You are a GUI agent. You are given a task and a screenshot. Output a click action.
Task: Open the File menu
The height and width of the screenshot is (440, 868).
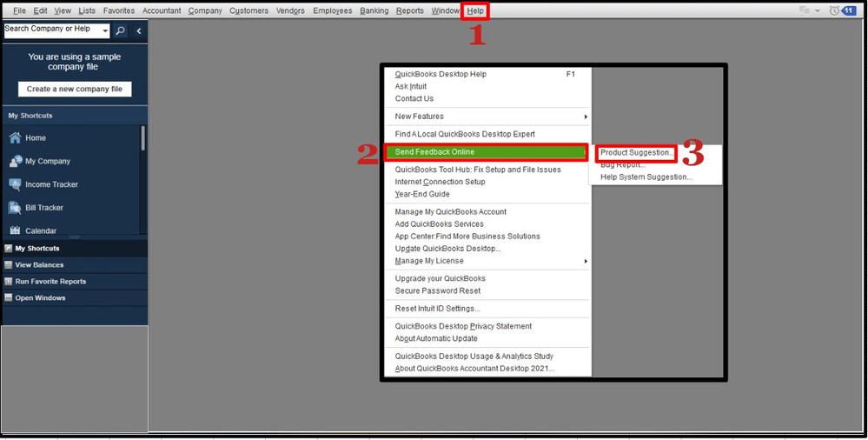click(x=19, y=10)
